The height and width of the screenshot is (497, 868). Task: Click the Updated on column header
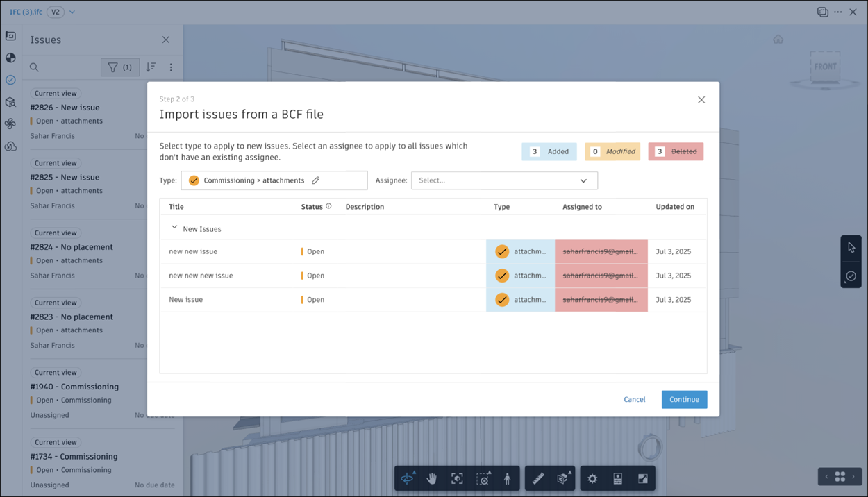point(675,207)
